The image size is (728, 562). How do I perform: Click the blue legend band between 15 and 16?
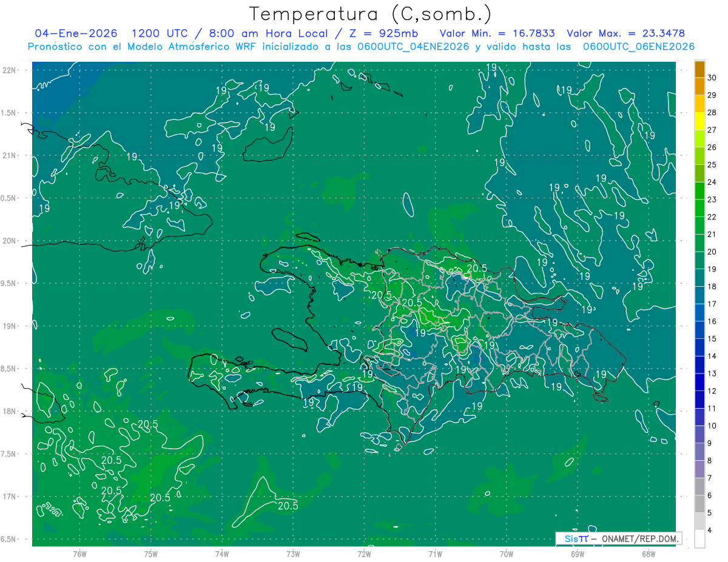click(x=699, y=330)
